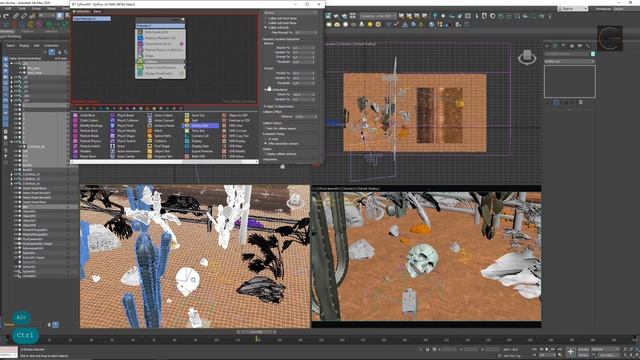Click the Select and Link chain icon
The height and width of the screenshot is (360, 640).
point(16,16)
